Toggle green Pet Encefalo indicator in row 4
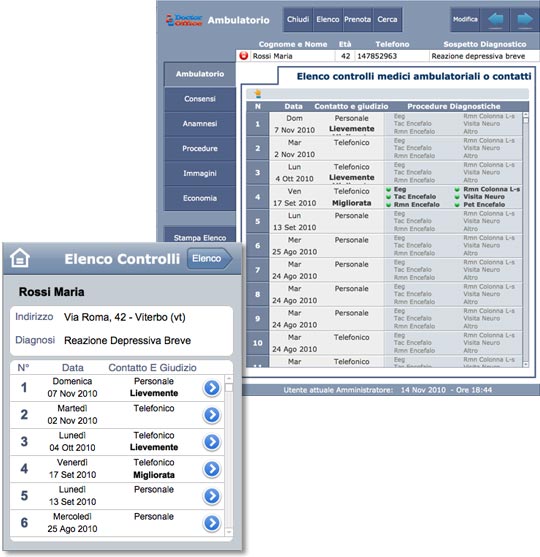The image size is (540, 557). point(457,205)
